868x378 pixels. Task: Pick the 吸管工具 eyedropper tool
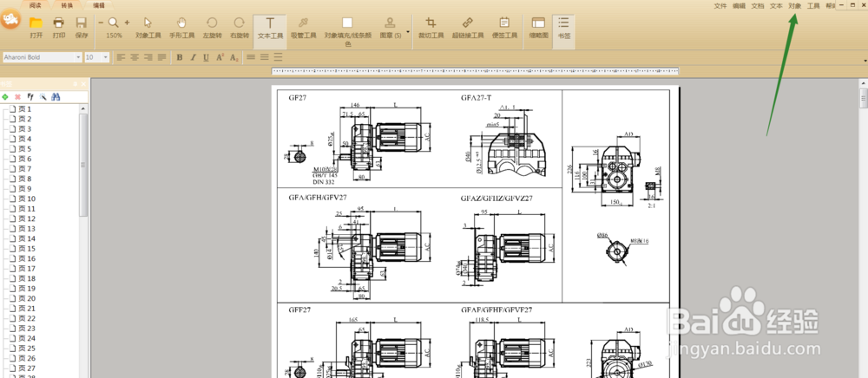(x=303, y=27)
